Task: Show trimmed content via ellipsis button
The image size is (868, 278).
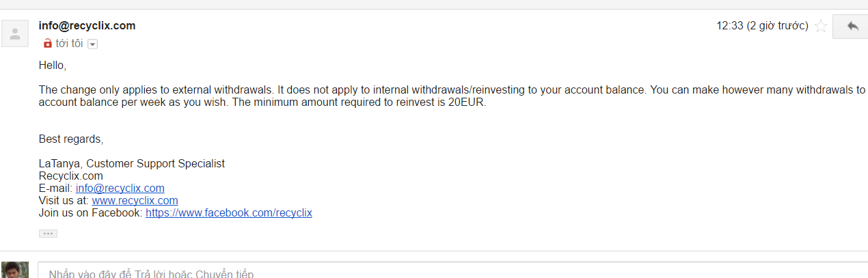Action: (48, 234)
